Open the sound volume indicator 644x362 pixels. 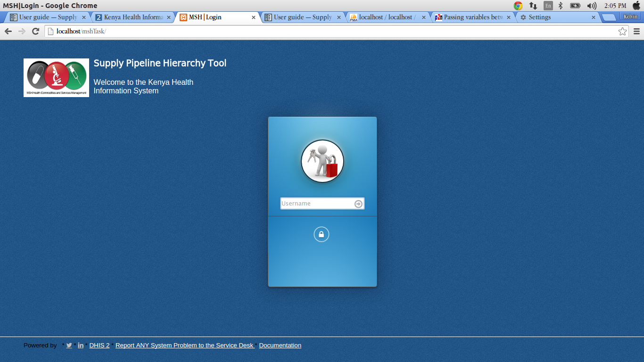[x=592, y=6]
